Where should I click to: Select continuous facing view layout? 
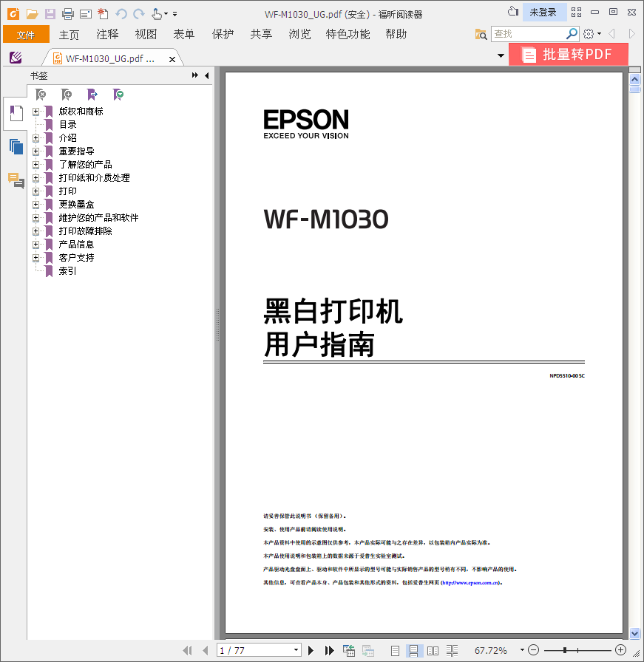(x=453, y=651)
